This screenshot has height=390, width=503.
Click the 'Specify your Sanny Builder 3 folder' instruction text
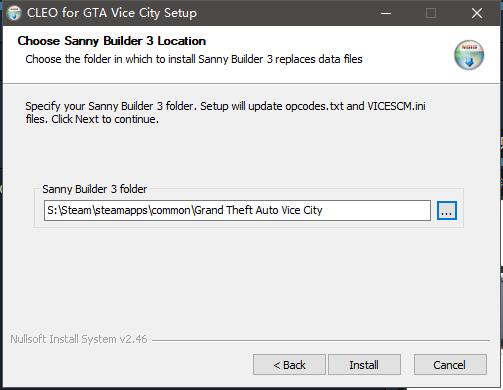(225, 113)
